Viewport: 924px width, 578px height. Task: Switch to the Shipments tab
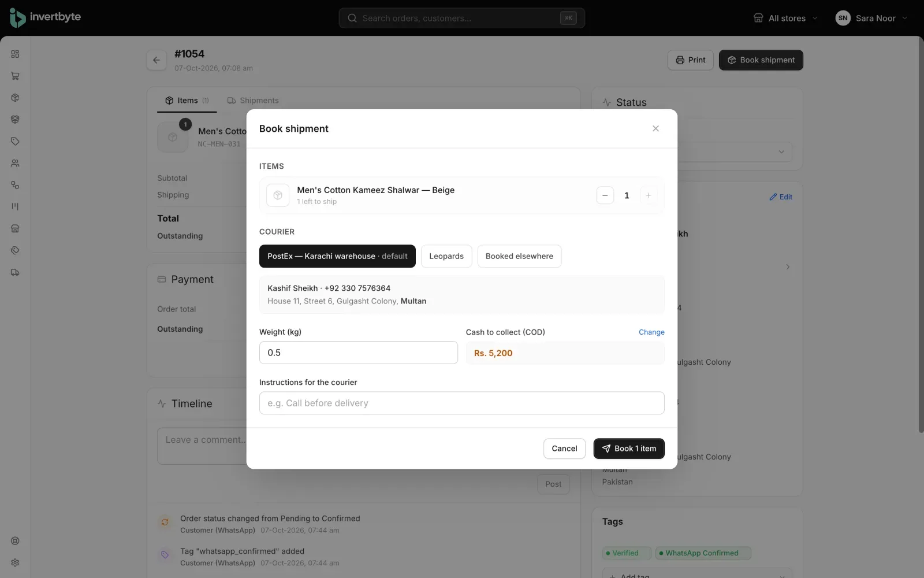[253, 101]
